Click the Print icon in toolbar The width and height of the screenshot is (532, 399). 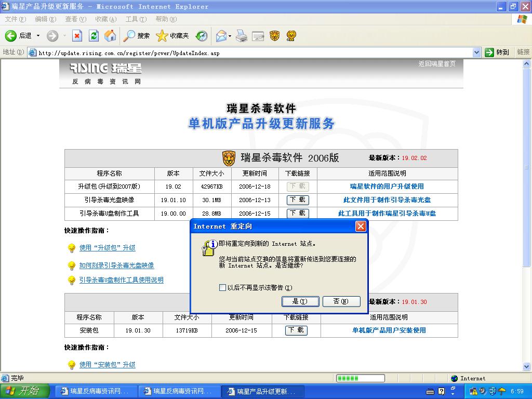point(242,36)
